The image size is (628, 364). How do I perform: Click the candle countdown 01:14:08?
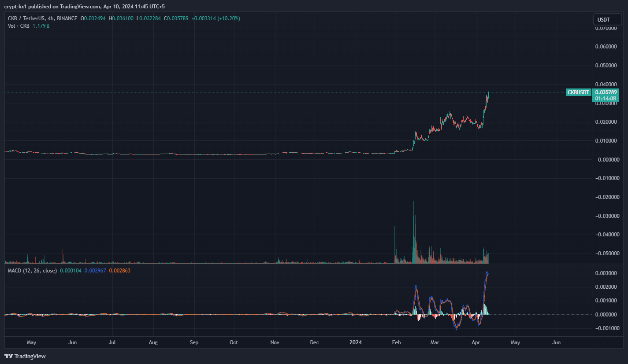(605, 99)
